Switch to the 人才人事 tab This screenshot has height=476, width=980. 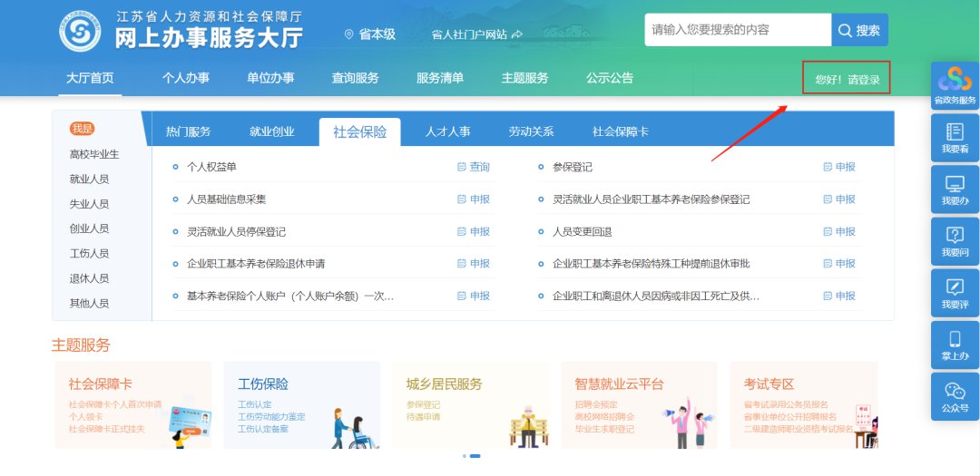[447, 131]
